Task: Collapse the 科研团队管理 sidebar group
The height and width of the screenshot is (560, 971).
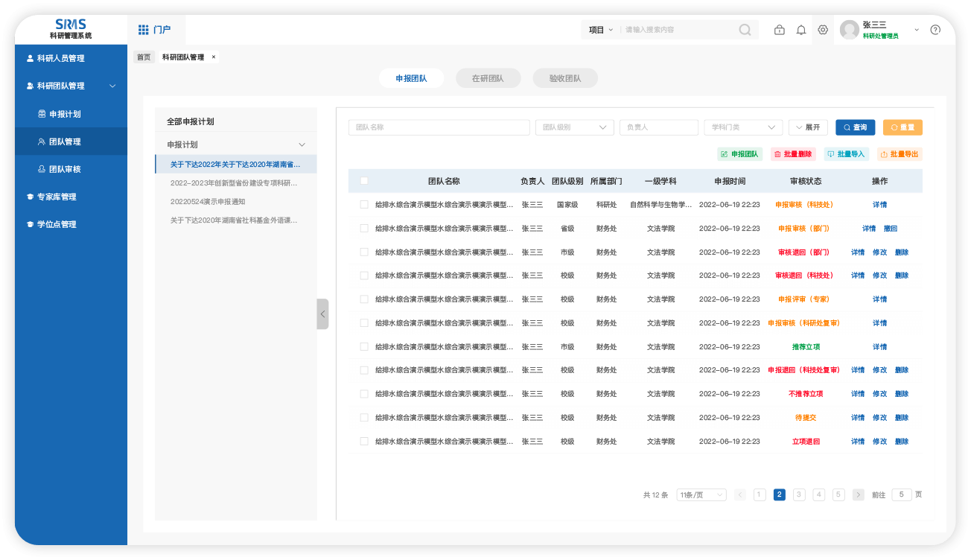Action: pos(112,86)
